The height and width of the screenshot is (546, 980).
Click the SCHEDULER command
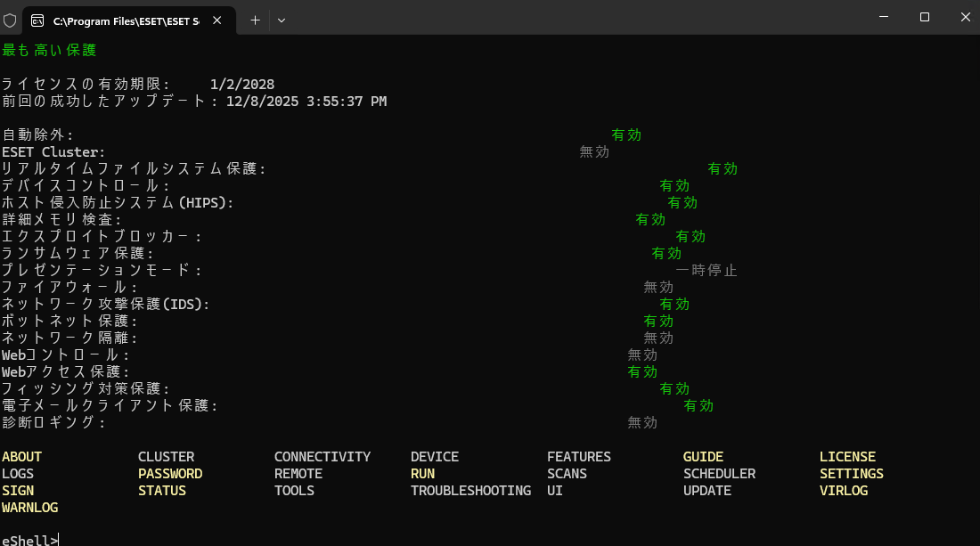[719, 474]
